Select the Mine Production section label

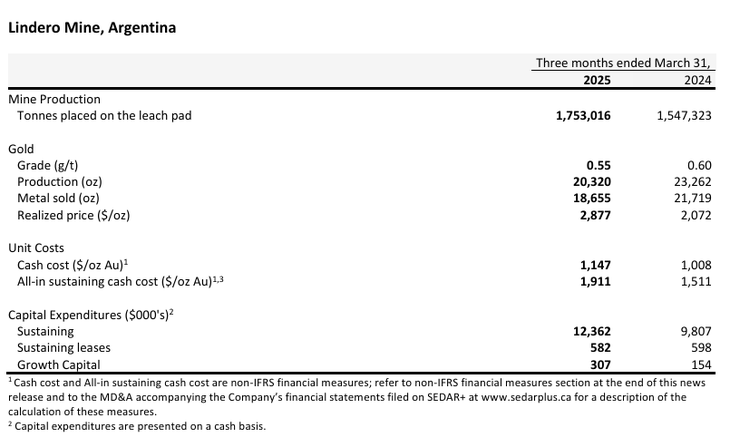pos(54,99)
